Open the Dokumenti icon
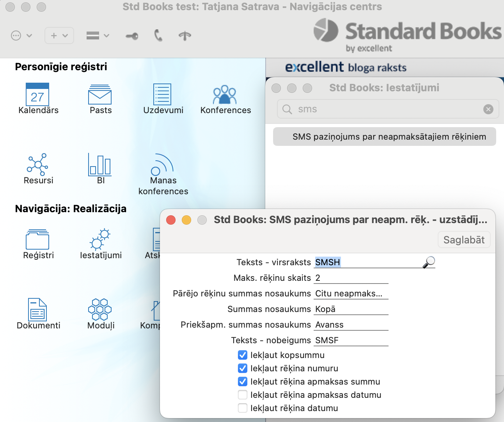This screenshot has width=504, height=422. (37, 309)
